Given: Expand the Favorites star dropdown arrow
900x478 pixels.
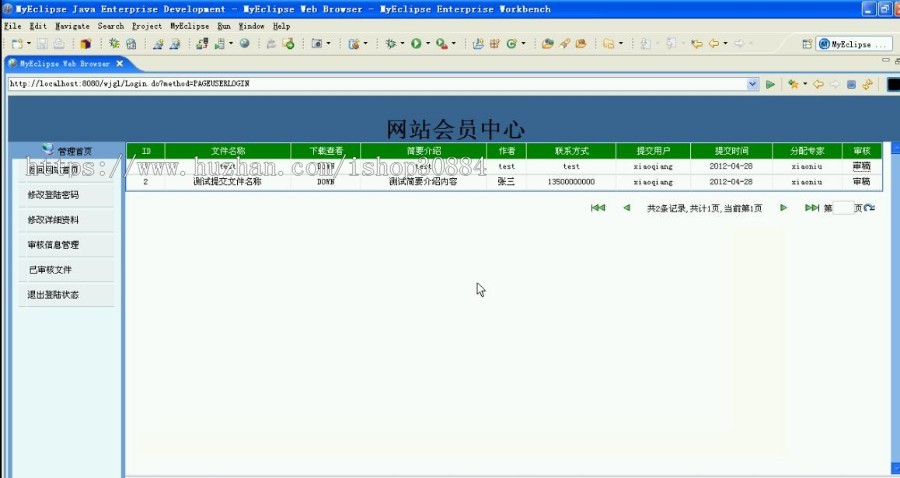Looking at the screenshot, I should click(805, 84).
